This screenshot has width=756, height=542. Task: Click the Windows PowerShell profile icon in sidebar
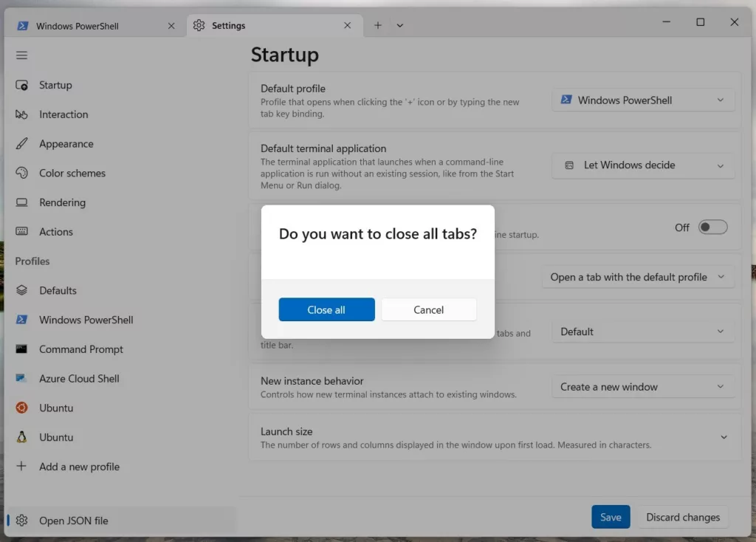coord(21,320)
